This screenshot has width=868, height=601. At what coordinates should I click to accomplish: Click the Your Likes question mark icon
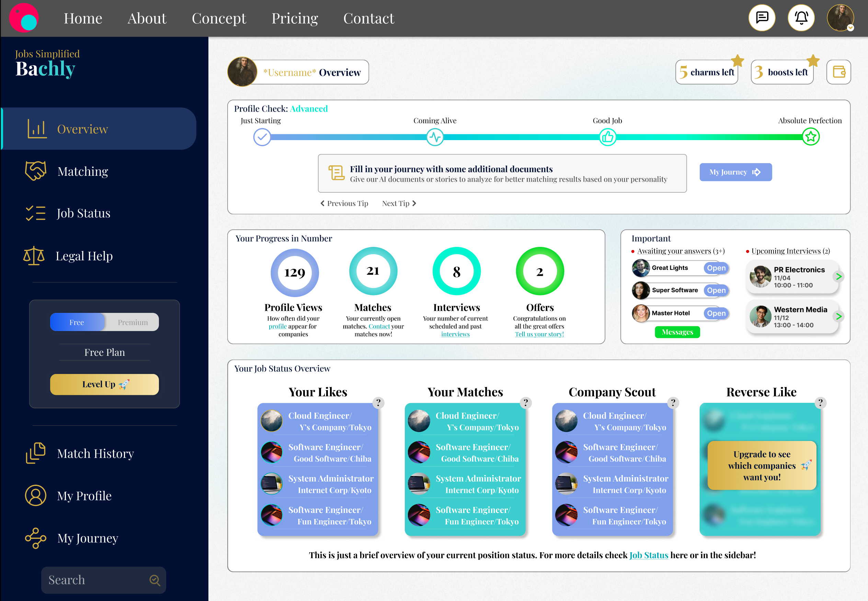tap(378, 402)
